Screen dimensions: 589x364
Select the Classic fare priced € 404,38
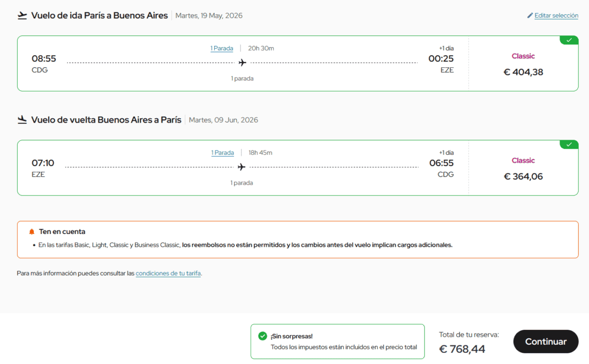coord(523,64)
